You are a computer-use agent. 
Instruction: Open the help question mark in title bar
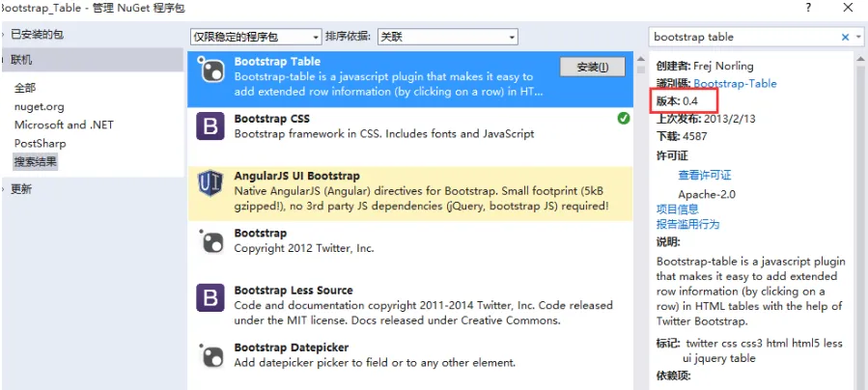click(808, 8)
